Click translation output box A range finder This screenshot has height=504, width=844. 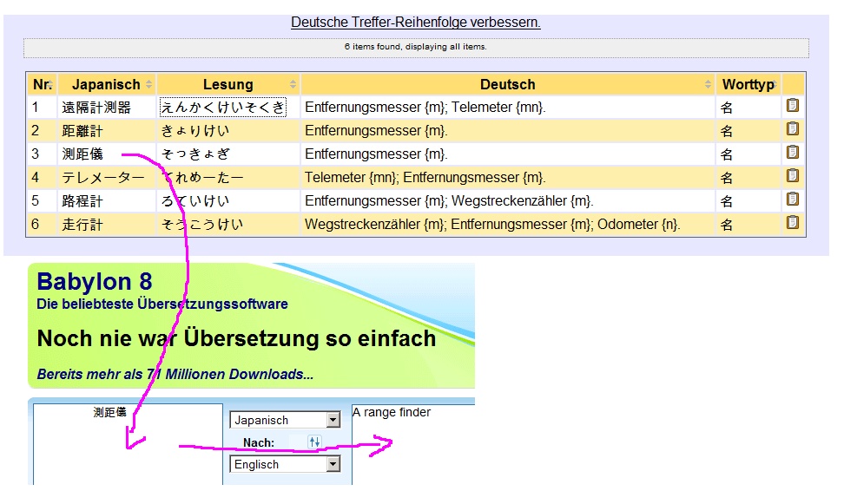pyautogui.click(x=412, y=444)
